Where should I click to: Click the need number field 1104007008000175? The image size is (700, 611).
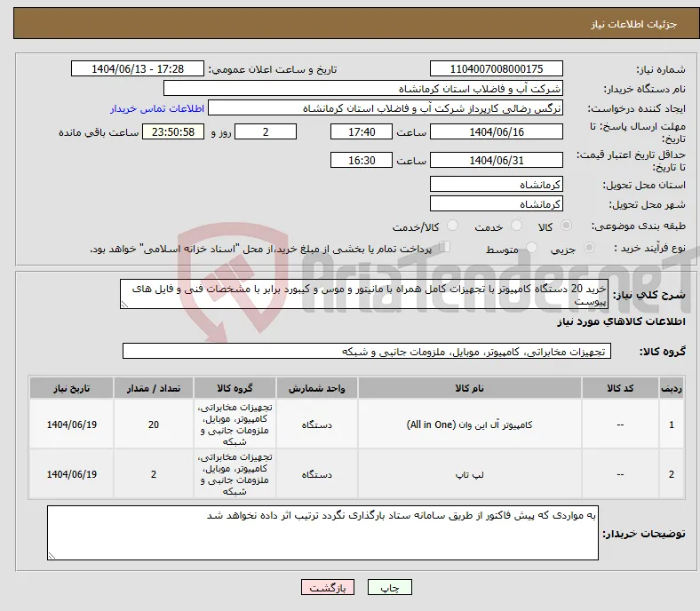[x=496, y=69]
